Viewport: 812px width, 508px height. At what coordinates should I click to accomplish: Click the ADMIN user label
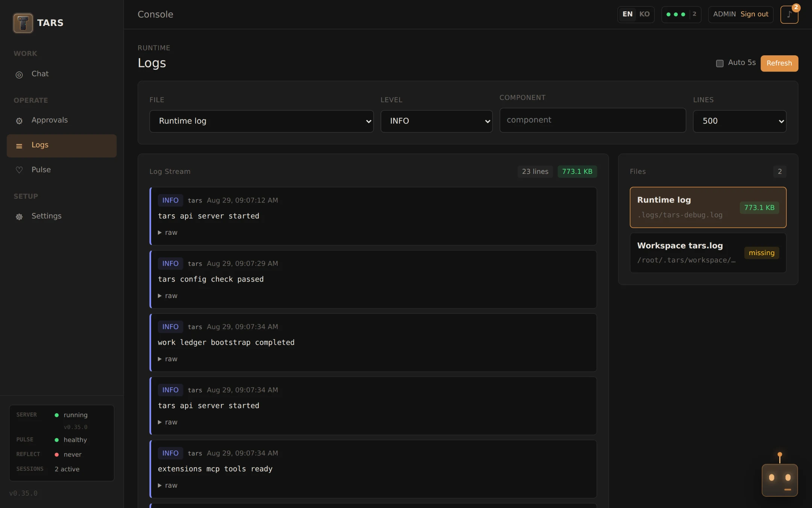(x=724, y=14)
